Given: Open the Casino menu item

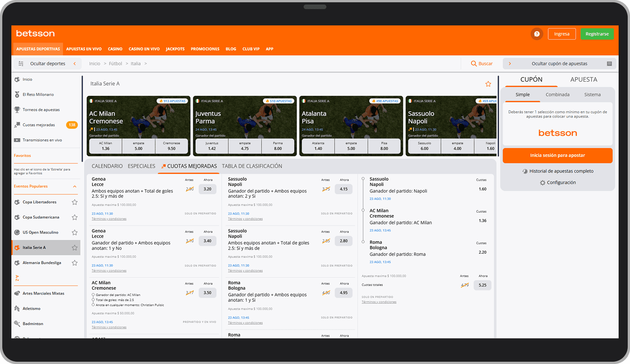Looking at the screenshot, I should tap(115, 49).
